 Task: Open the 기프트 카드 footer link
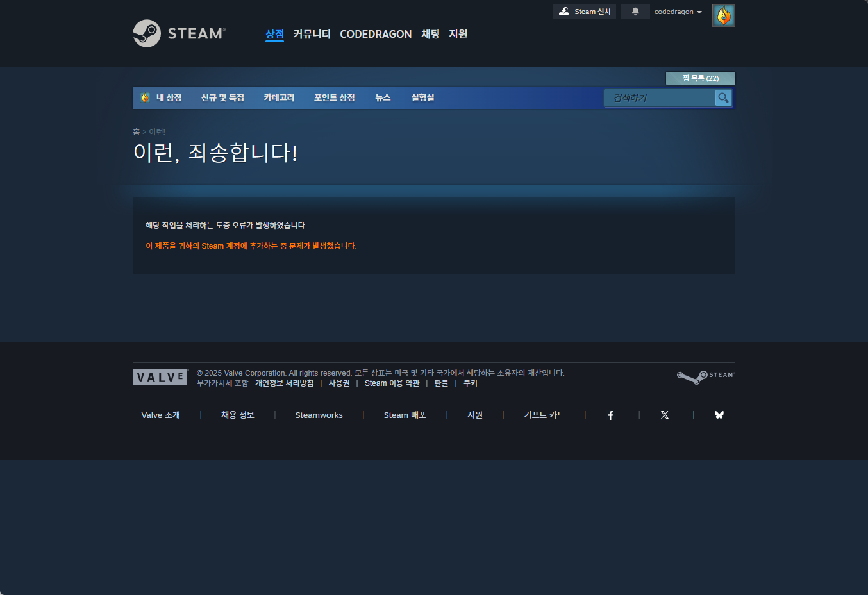[x=544, y=415]
